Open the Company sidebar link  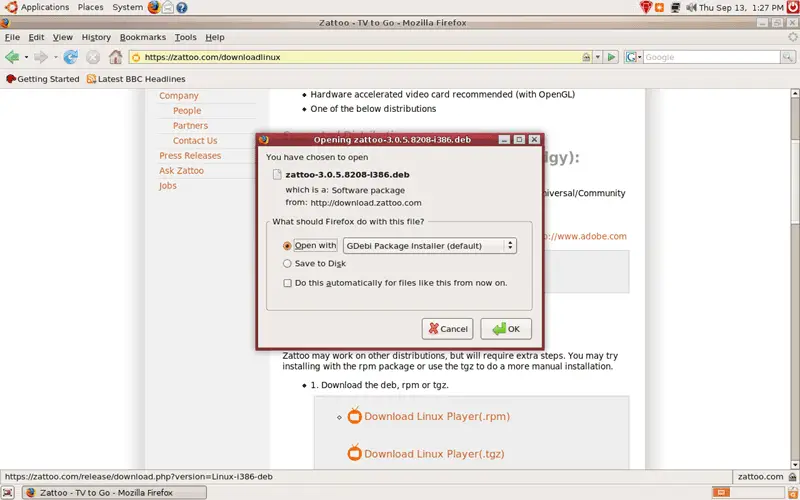179,96
